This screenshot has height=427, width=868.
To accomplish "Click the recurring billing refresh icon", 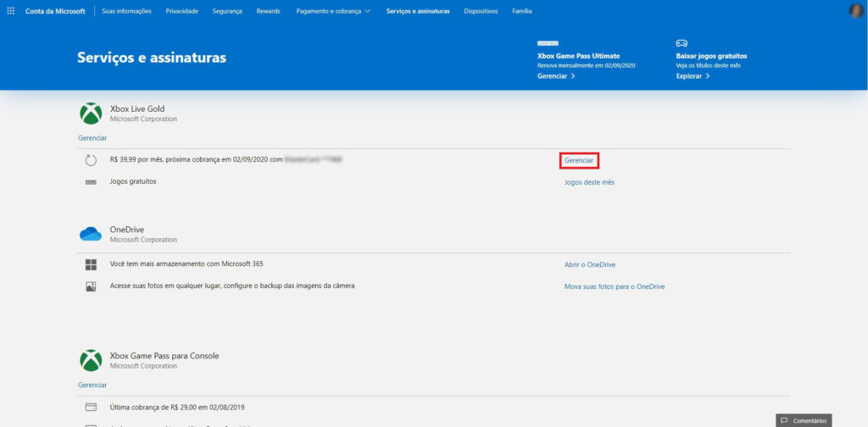I will (91, 160).
